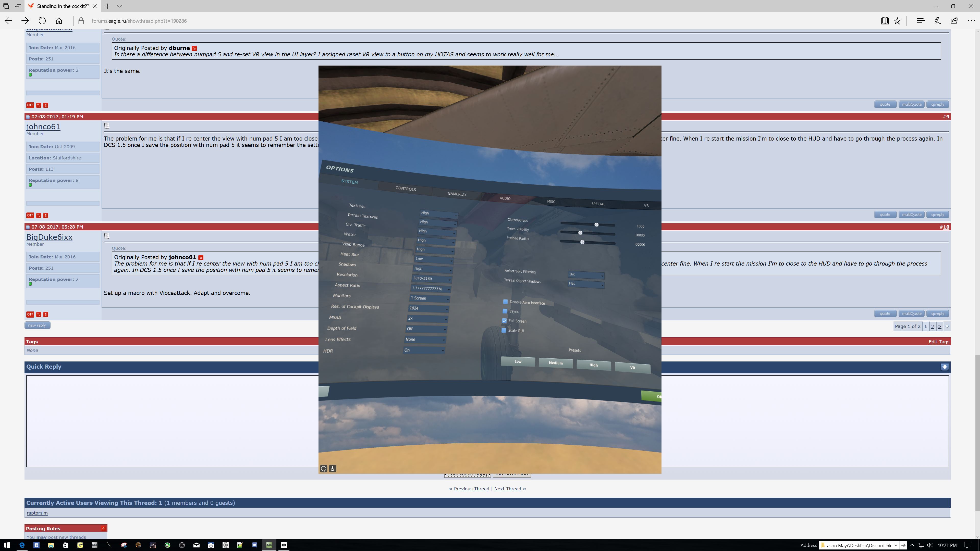View johnco61's original post from quote

[201, 257]
